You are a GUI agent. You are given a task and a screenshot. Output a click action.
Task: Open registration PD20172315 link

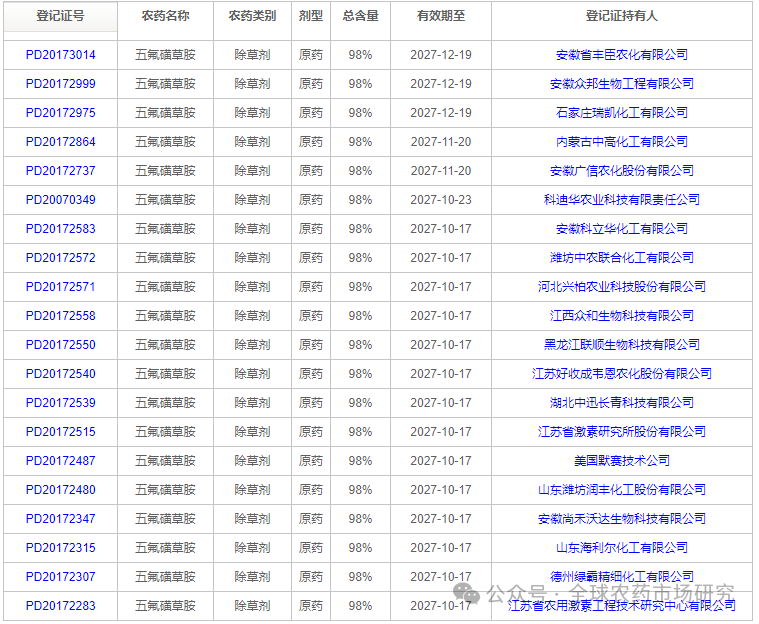(x=61, y=548)
